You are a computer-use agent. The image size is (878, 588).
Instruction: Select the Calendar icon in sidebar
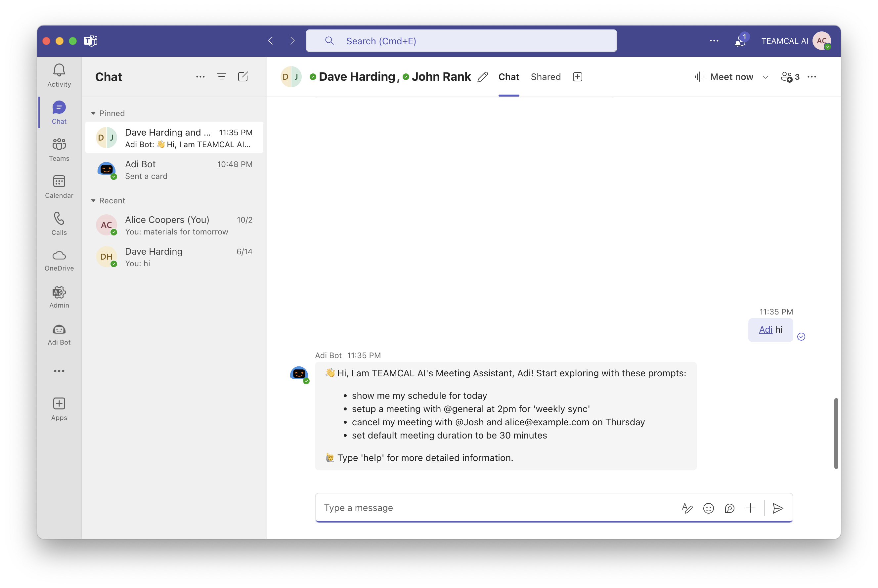coord(59,187)
